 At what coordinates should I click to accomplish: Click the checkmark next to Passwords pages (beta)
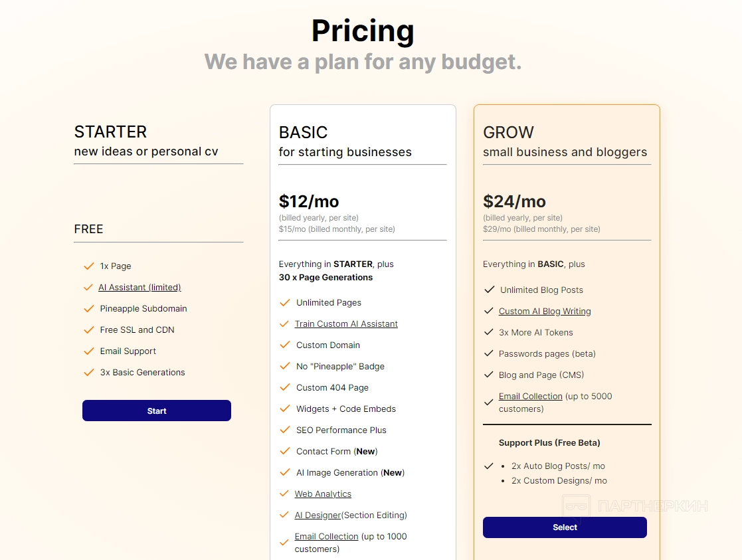click(x=490, y=354)
